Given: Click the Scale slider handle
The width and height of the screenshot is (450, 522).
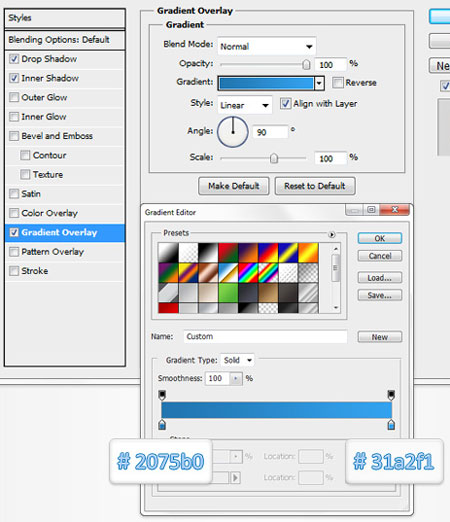Looking at the screenshot, I should 274,158.
